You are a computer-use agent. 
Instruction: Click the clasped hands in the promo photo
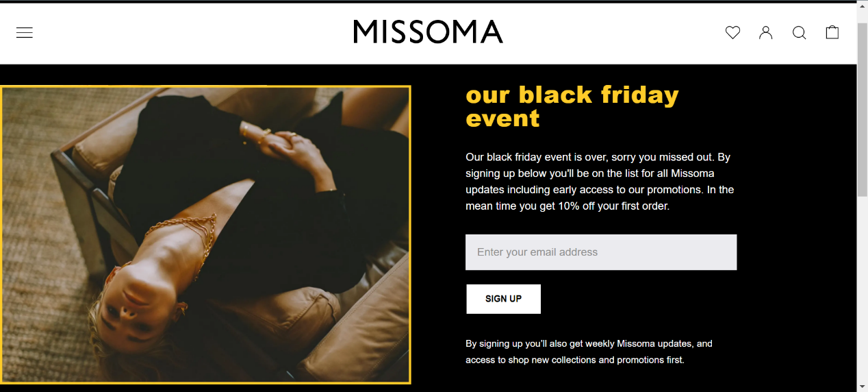pos(288,145)
